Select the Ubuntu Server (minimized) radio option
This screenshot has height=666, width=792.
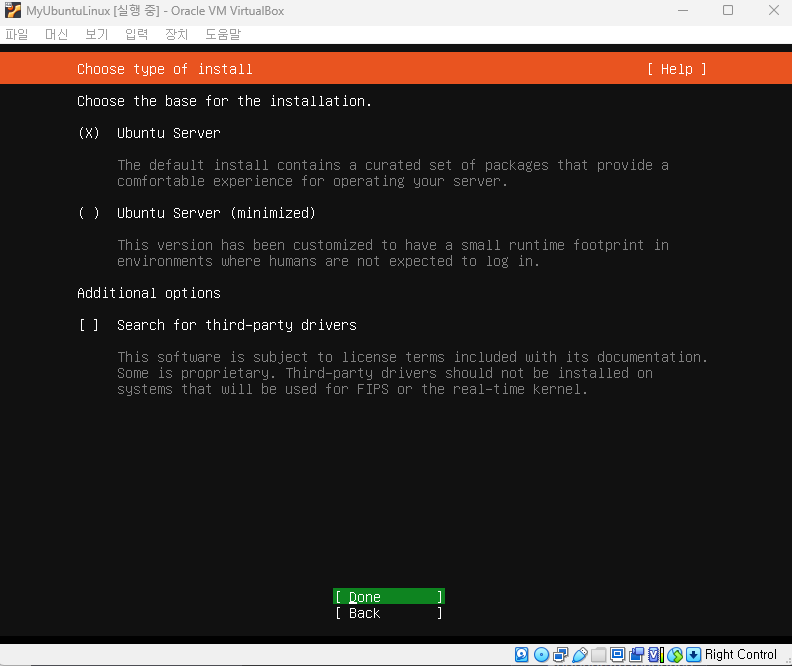[x=89, y=213]
